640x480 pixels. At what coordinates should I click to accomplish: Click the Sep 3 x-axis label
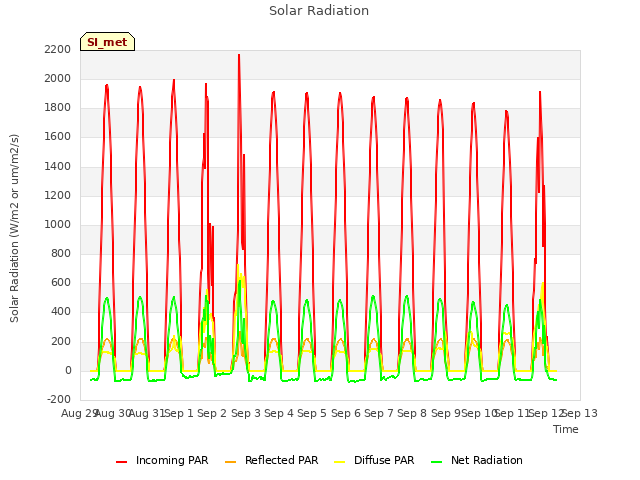(x=246, y=413)
